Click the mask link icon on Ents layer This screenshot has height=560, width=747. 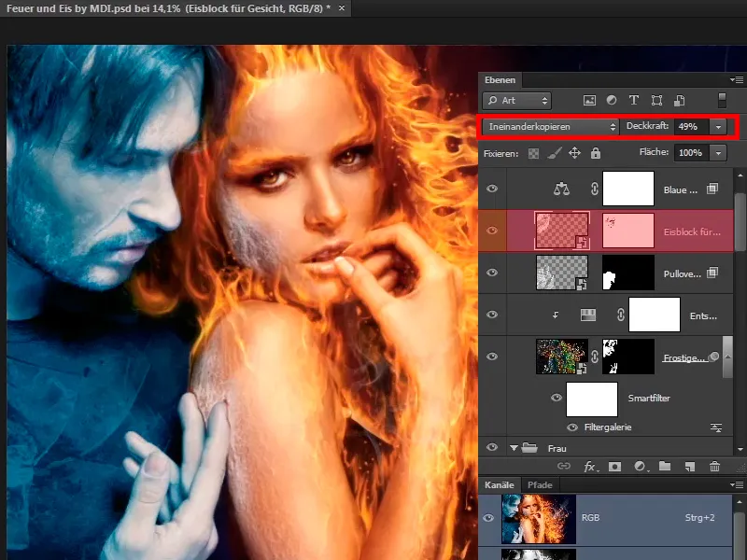pos(621,315)
